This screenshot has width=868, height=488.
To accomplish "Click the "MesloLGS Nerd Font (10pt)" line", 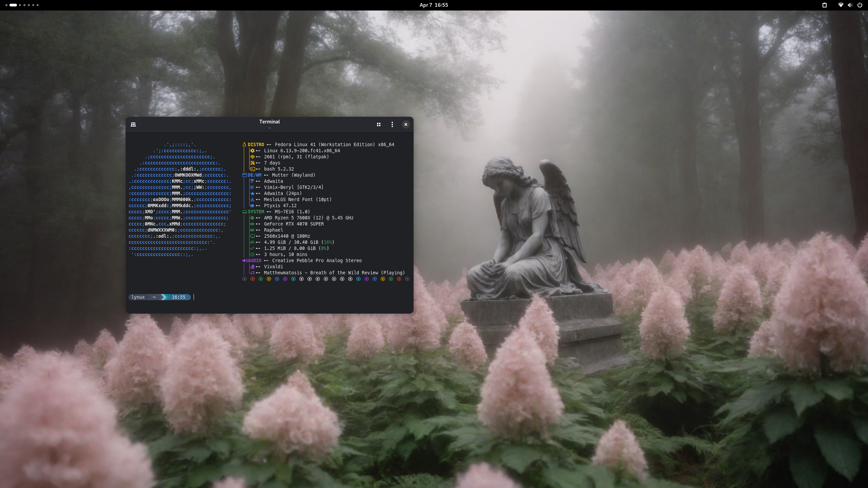I will (298, 199).
